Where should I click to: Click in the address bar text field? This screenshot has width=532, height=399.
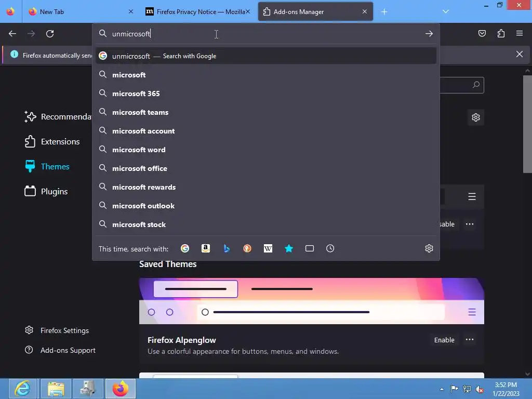pos(267,34)
